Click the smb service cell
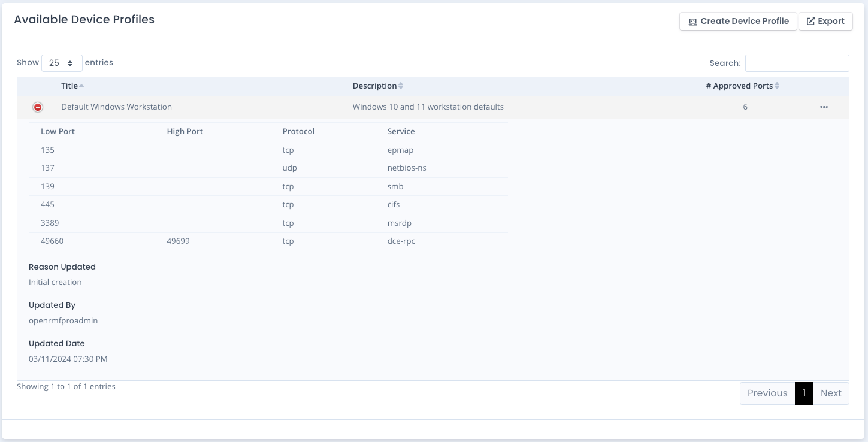The height and width of the screenshot is (442, 868). [x=395, y=186]
